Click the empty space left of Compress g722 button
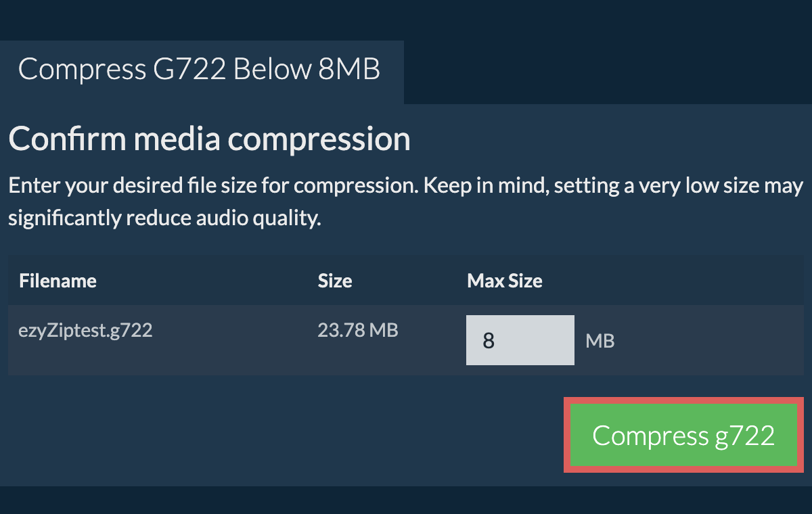Screen dimensions: 812x514 (x=284, y=435)
